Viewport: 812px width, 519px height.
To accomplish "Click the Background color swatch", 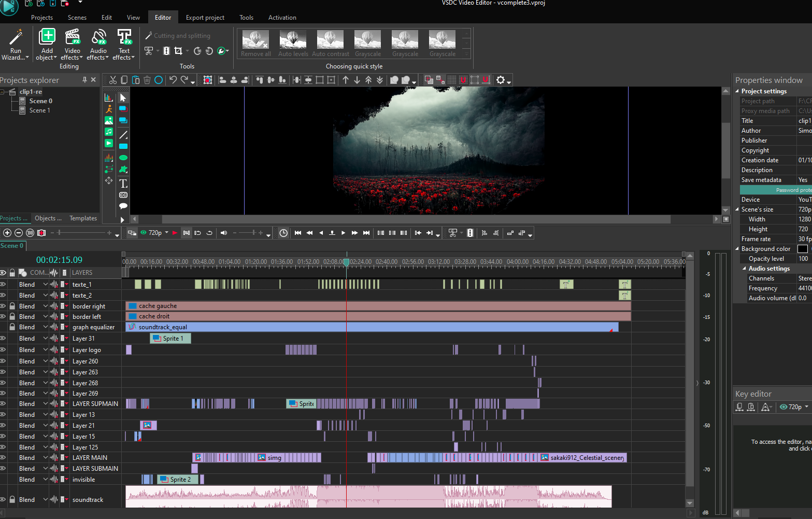I will [x=802, y=249].
